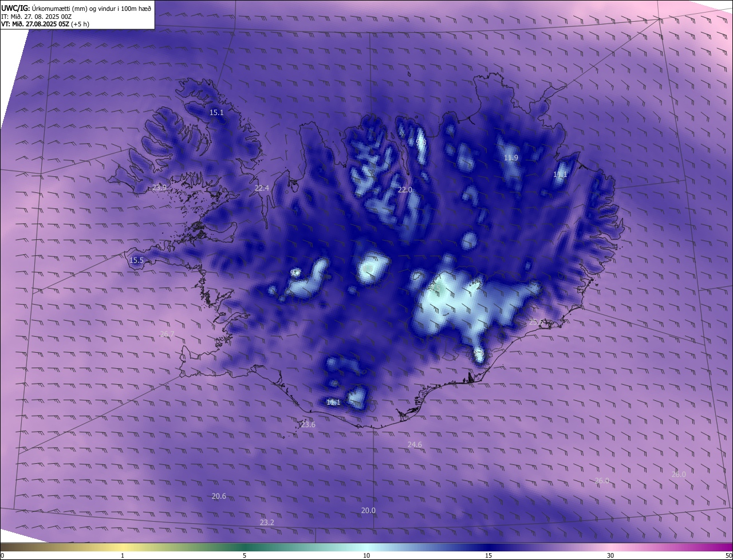733x560 pixels.
Task: Click the 11.9 value label on the map
Action: pos(511,158)
